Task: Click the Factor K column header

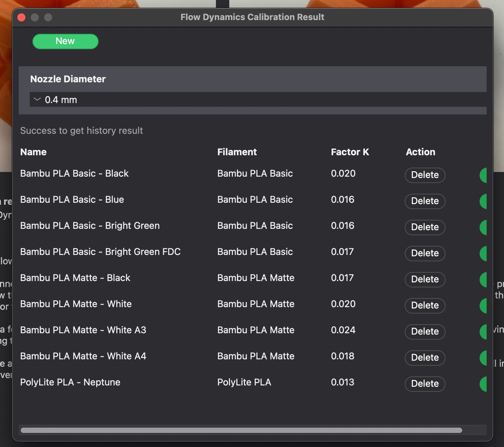Action: pos(350,152)
